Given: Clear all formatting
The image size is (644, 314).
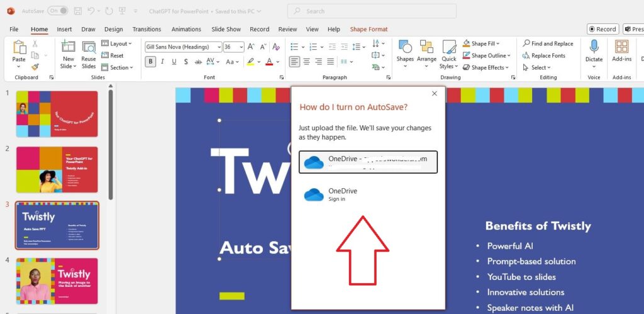Looking at the screenshot, I should coord(276,47).
